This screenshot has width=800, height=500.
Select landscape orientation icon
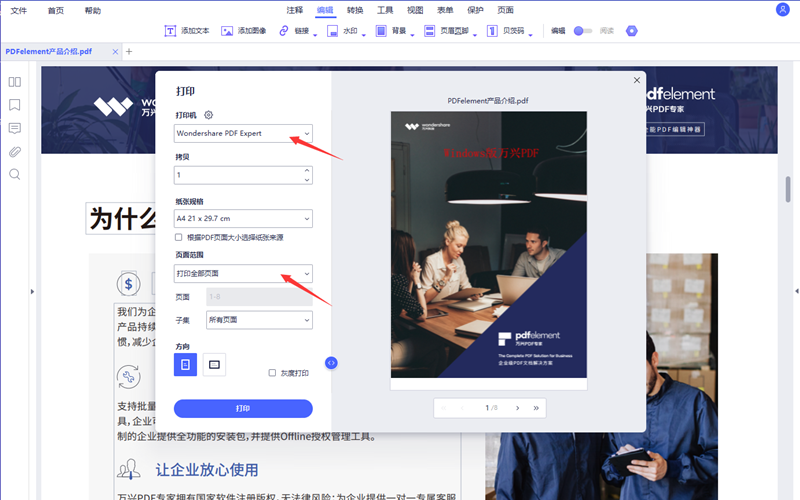[214, 365]
